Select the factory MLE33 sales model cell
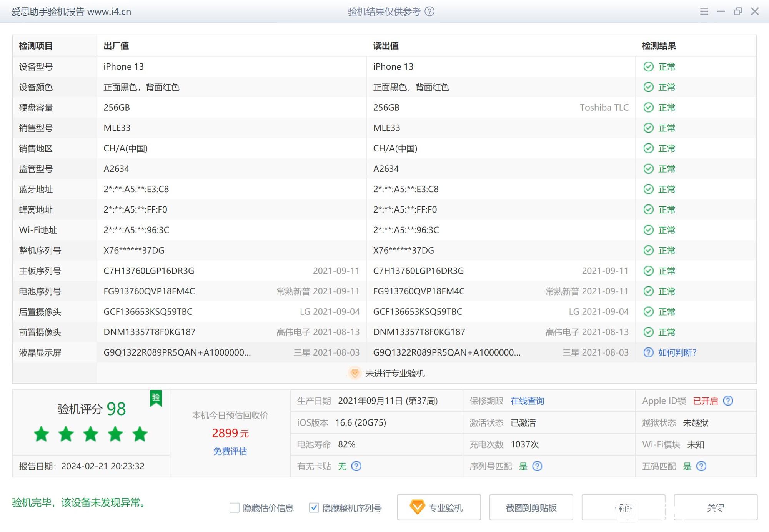The image size is (769, 532). click(x=117, y=128)
